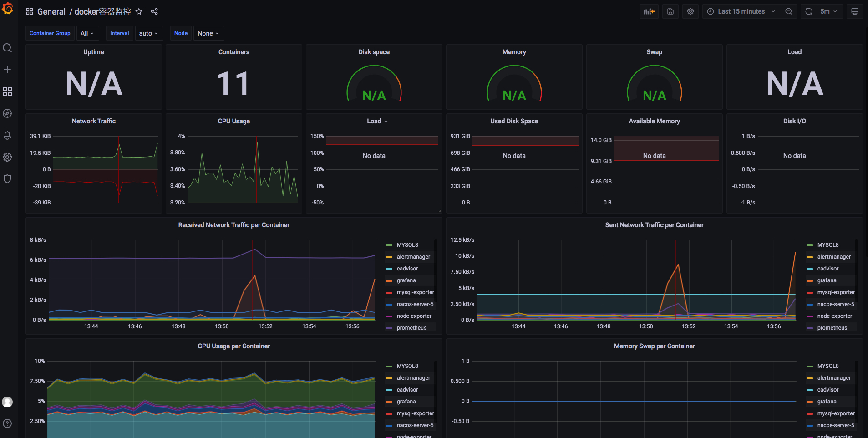Viewport: 868px width, 438px height.
Task: Open the Disk I/O panel title
Action: click(x=795, y=121)
